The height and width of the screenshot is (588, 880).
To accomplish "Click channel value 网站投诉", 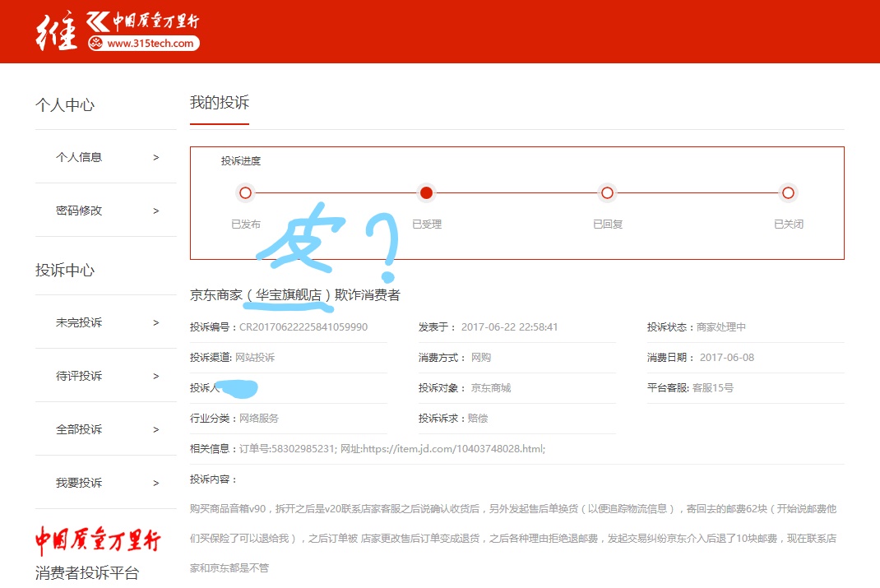I will coord(255,358).
